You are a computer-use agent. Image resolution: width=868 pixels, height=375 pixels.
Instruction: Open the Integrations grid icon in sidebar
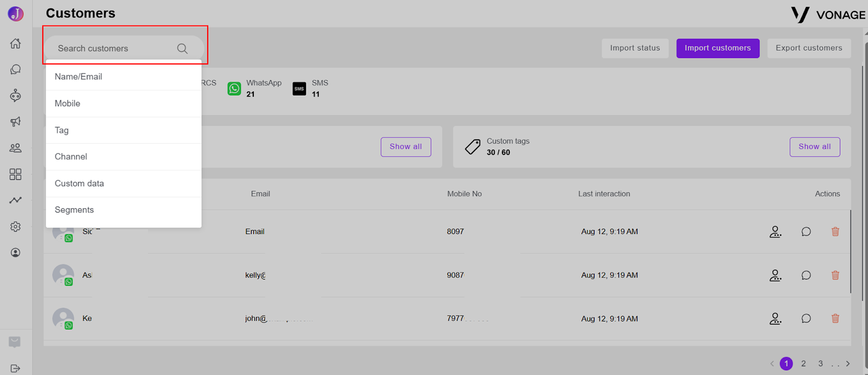15,174
